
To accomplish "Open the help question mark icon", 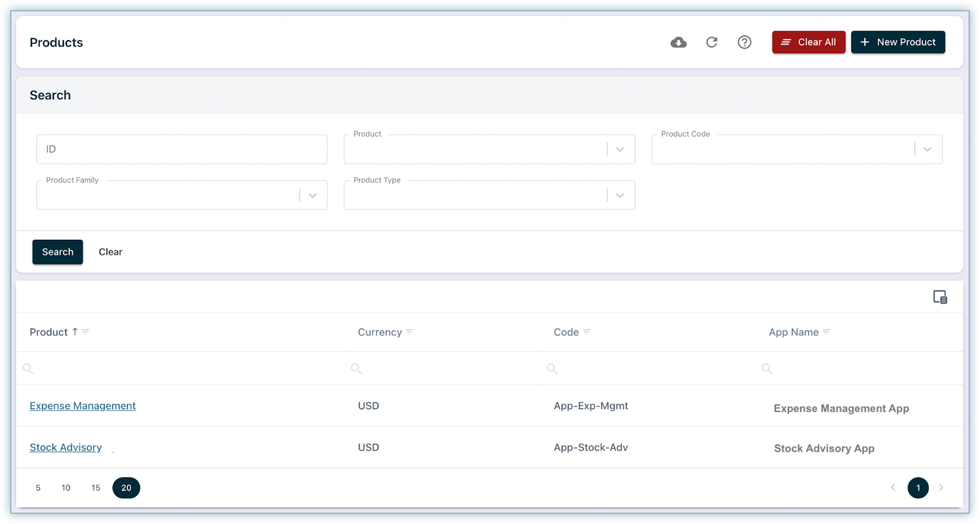I will 744,42.
